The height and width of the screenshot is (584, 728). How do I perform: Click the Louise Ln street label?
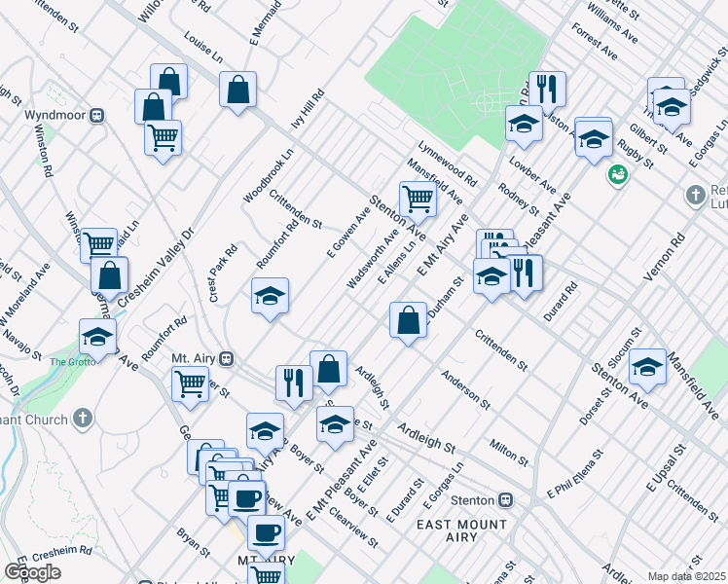[x=203, y=47]
